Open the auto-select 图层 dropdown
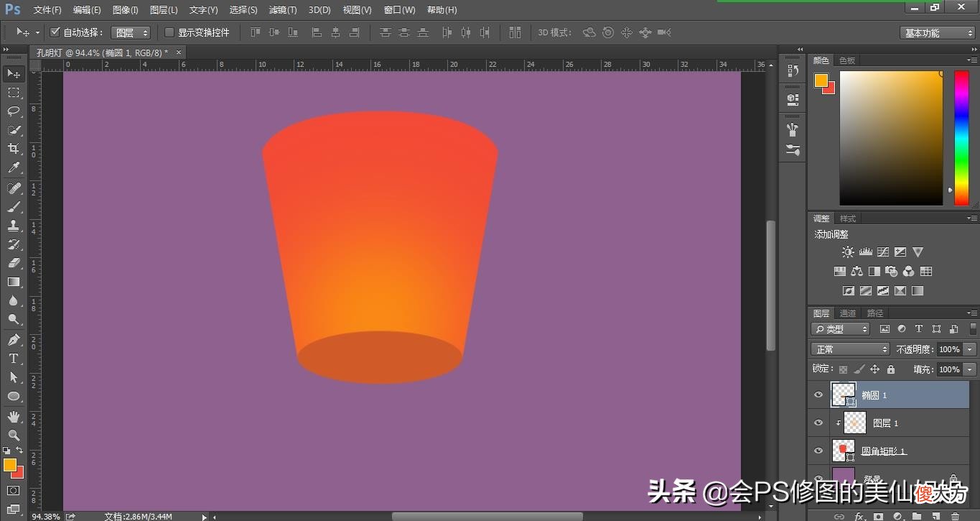980x521 pixels. click(x=131, y=33)
